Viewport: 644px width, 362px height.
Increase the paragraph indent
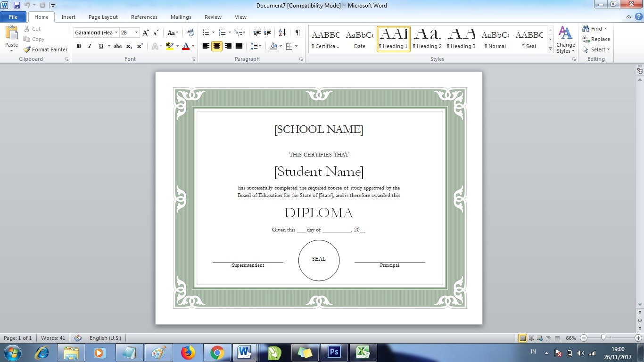click(x=268, y=33)
